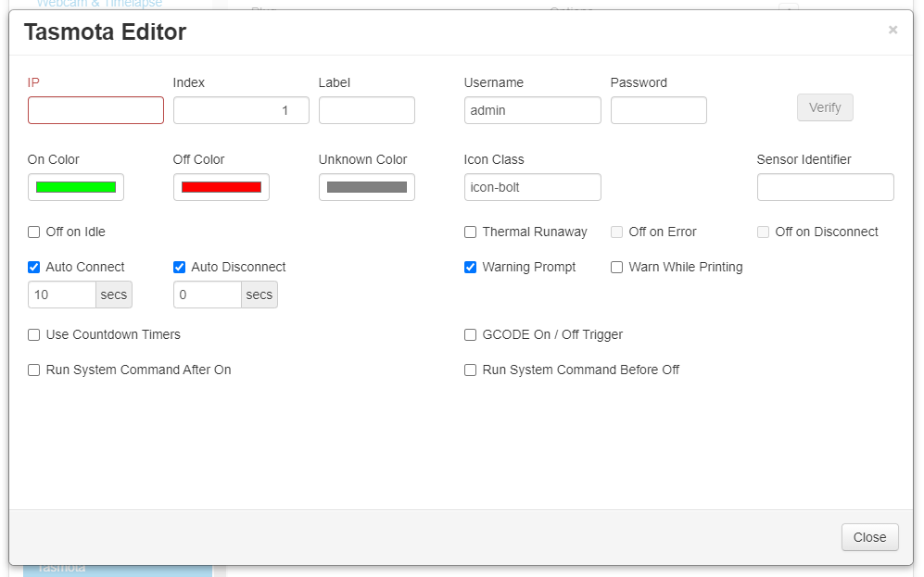This screenshot has height=577, width=924.
Task: Check Run System Command After On
Action: tap(33, 370)
